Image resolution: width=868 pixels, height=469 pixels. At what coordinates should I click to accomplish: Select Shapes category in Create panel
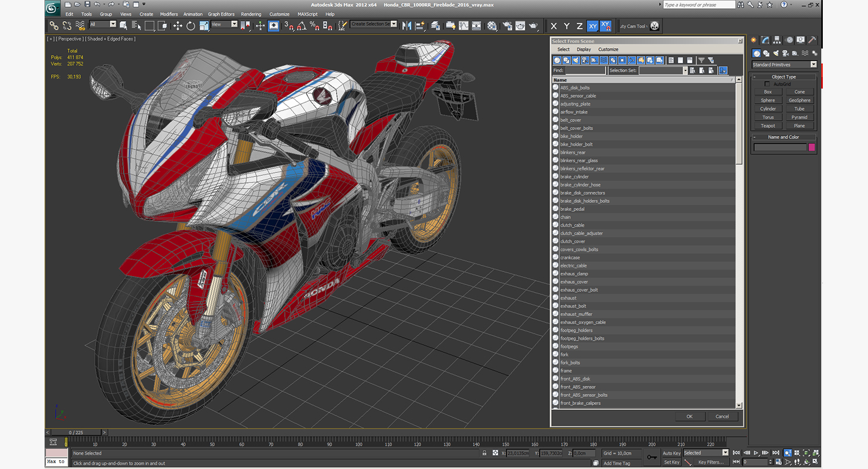pyautogui.click(x=767, y=53)
